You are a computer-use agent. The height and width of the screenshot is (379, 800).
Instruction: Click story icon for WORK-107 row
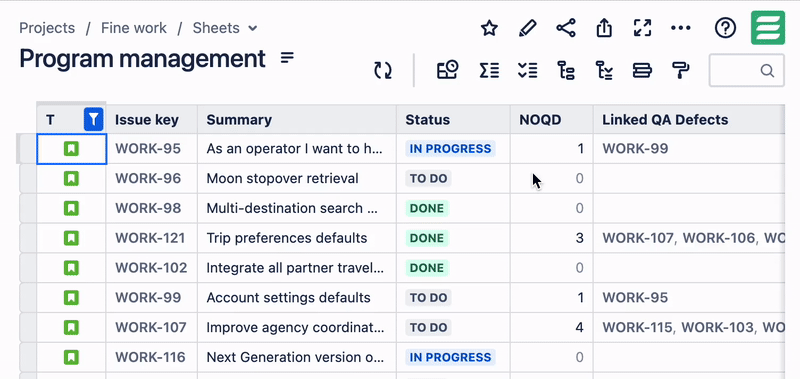click(x=71, y=327)
